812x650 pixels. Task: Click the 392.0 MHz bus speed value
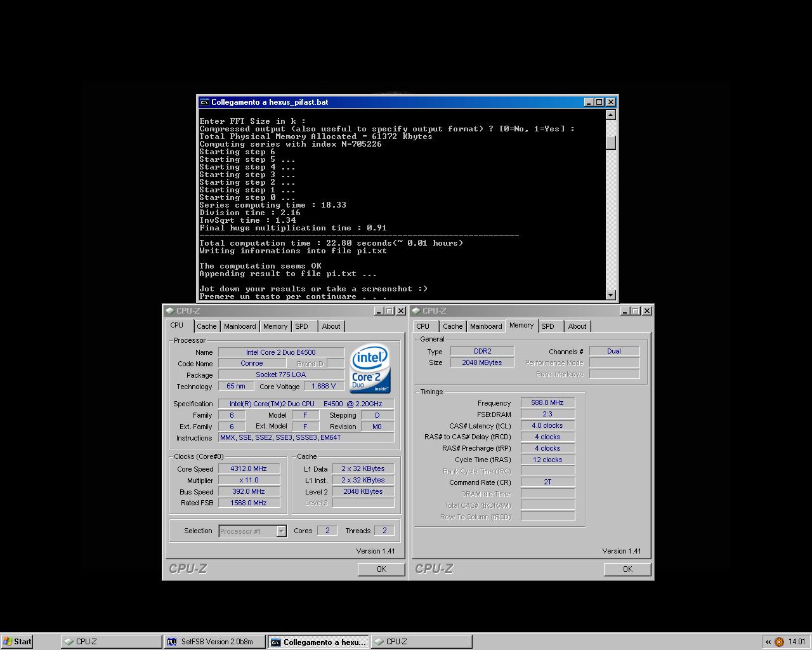pyautogui.click(x=249, y=492)
